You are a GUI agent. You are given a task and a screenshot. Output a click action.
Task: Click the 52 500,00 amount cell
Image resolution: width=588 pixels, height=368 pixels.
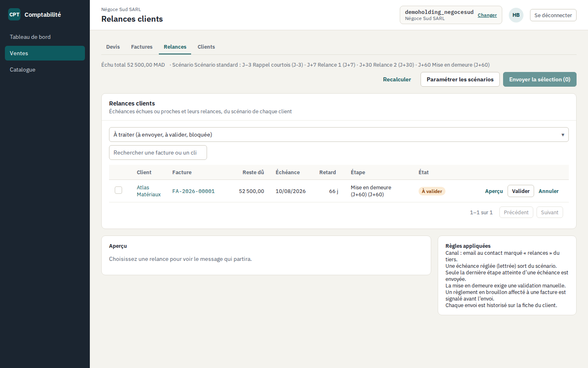coord(252,191)
